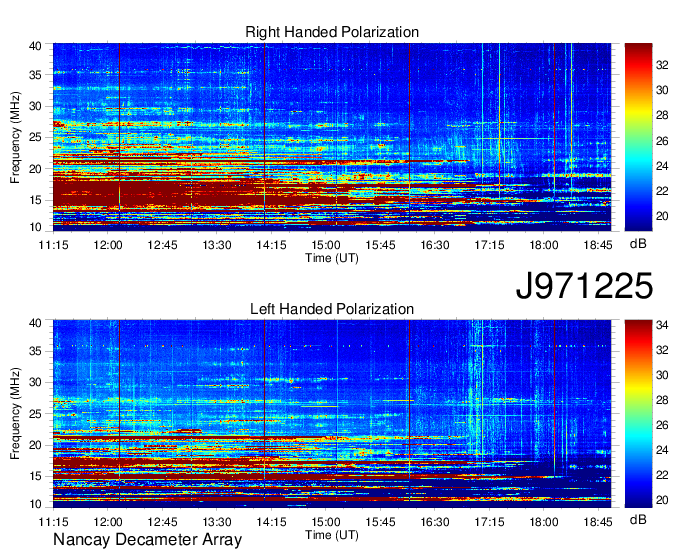This screenshot has height=552, width=680.
Task: Select 25 MHz tick on Left Handed frequency axis
Action: [35, 414]
